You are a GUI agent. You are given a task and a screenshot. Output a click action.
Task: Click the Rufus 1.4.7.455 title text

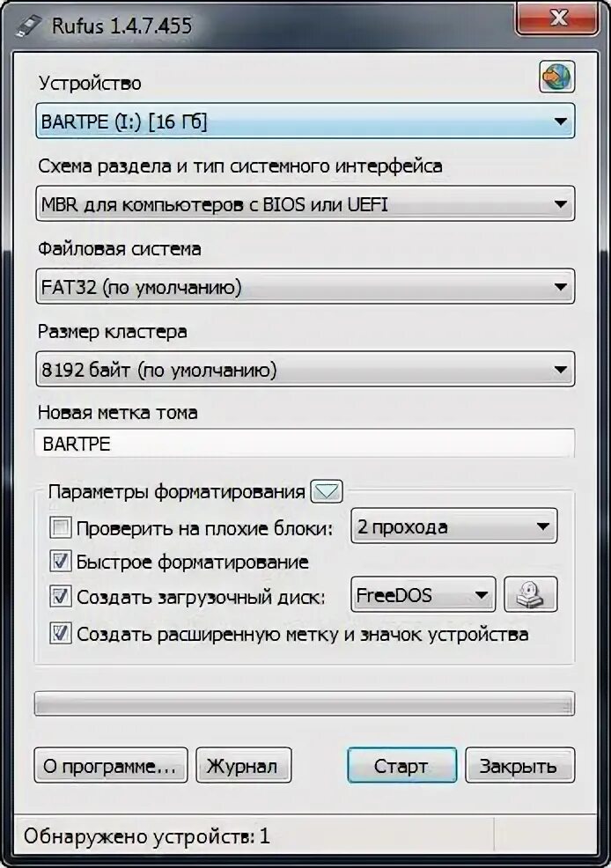click(121, 26)
